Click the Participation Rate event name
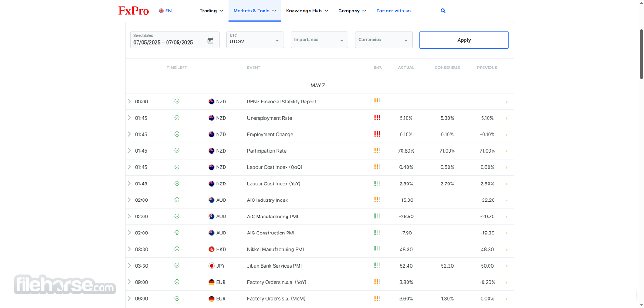Screen dimensions: 644x308 click(x=267, y=151)
